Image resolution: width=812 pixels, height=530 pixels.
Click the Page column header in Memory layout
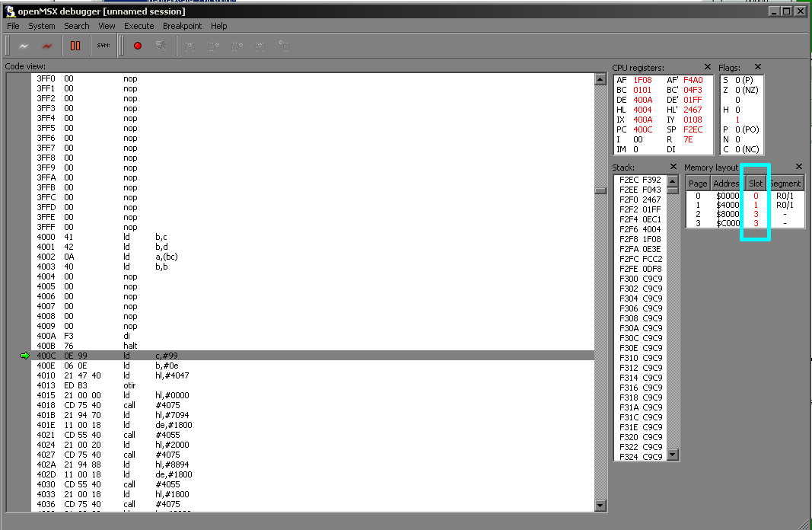(x=698, y=184)
